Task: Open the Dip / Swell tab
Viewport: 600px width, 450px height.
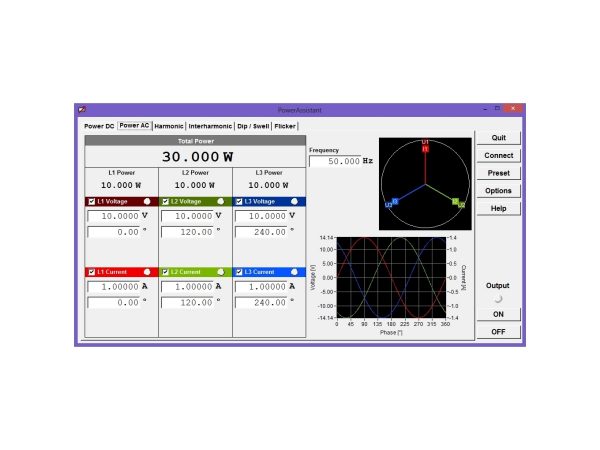Action: 252,127
